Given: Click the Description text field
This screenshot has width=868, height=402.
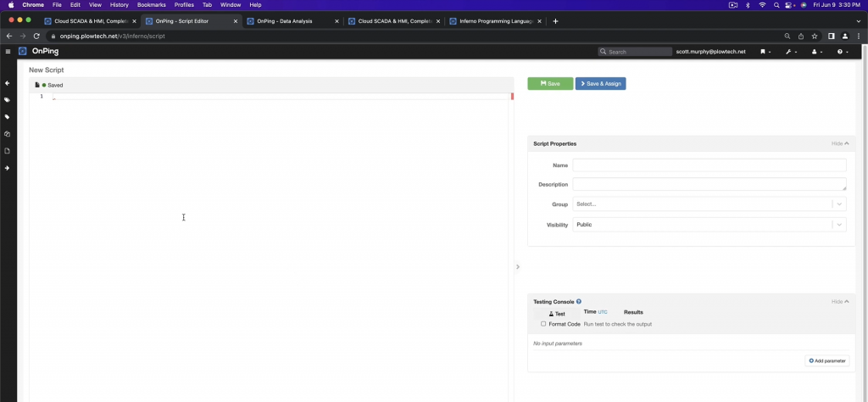Looking at the screenshot, I should [709, 184].
